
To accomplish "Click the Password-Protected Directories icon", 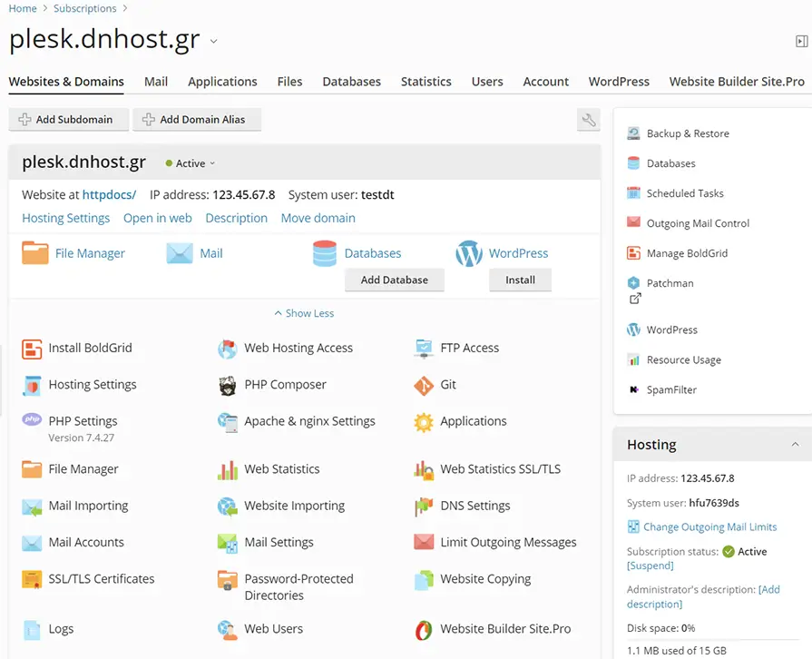I will coord(228,580).
